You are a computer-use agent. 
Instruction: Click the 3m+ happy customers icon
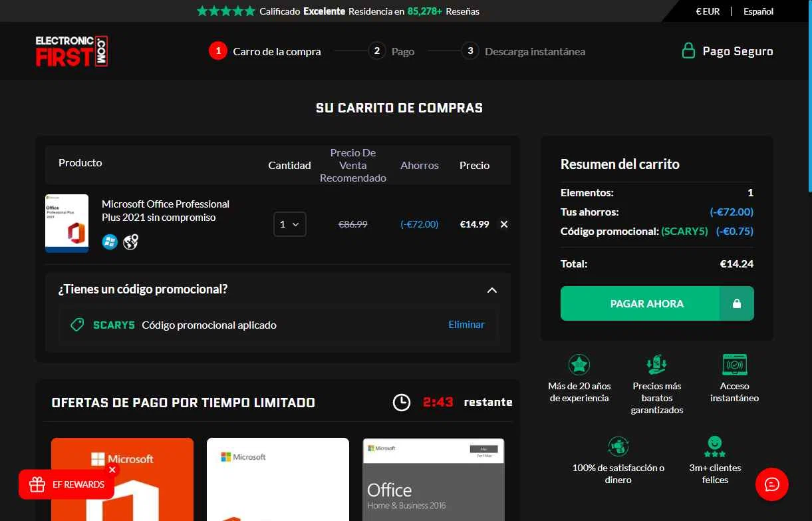[x=715, y=446]
